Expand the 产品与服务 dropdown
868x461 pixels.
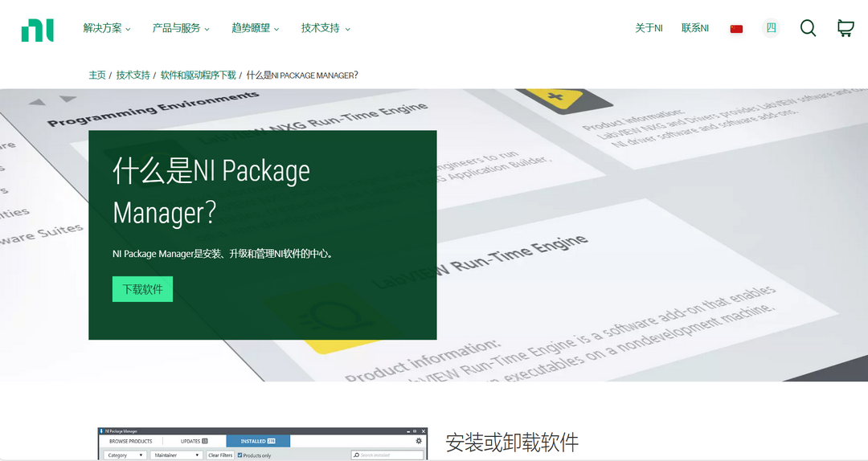coord(181,28)
